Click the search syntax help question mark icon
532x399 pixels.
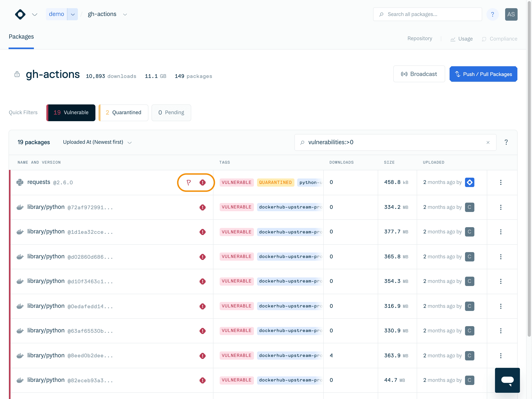[x=506, y=142]
